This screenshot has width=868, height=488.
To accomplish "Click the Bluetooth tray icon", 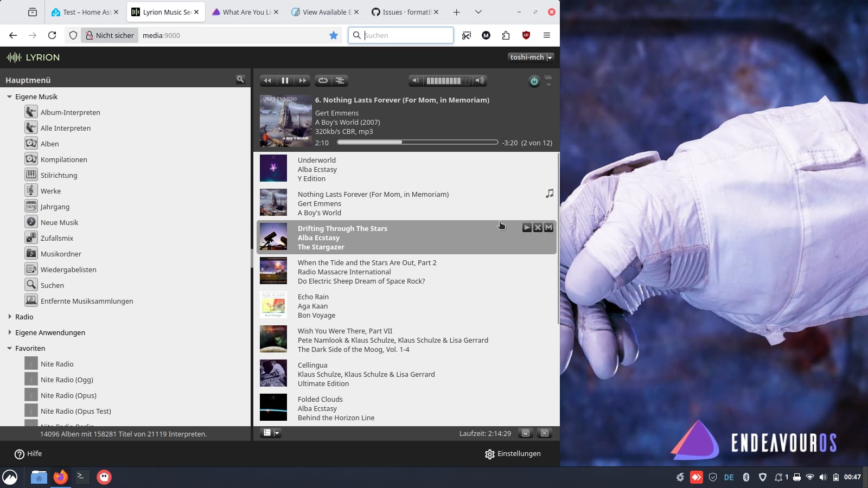I will tap(746, 477).
